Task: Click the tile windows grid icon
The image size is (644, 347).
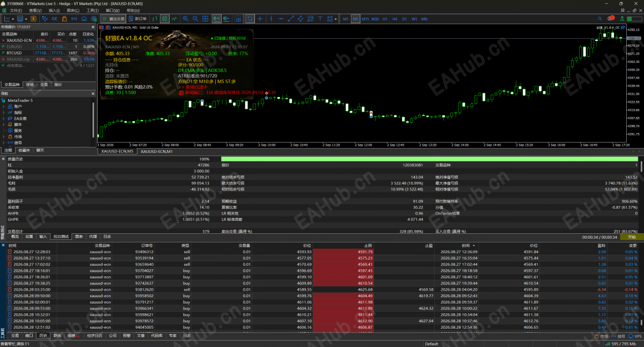Action: (x=205, y=19)
